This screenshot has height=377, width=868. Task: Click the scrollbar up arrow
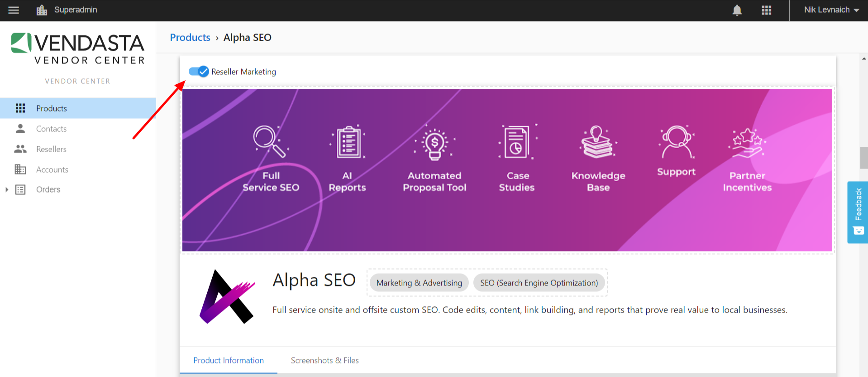[864, 59]
